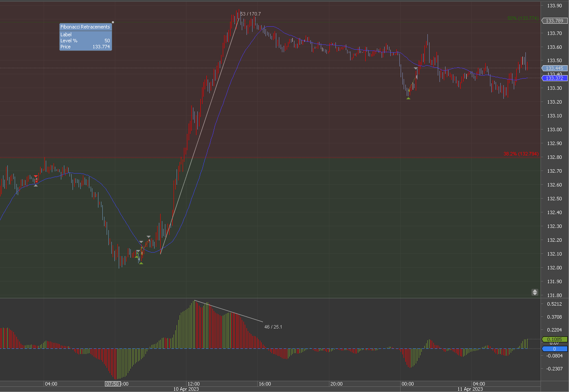Select the 50% (133.774) Fibonacci level label
Viewport: 569px width, 392px height.
523,18
